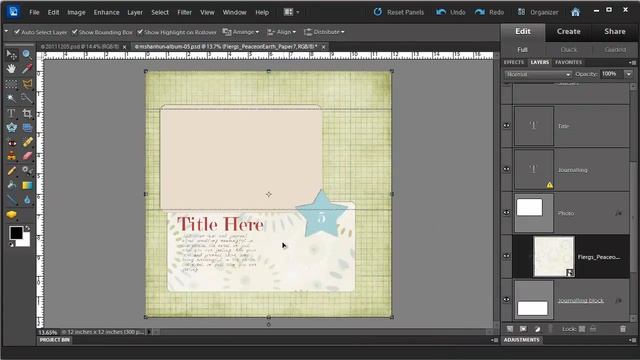Image resolution: width=640 pixels, height=360 pixels.
Task: Toggle Auto Select Layer checkbox
Action: tap(17, 31)
